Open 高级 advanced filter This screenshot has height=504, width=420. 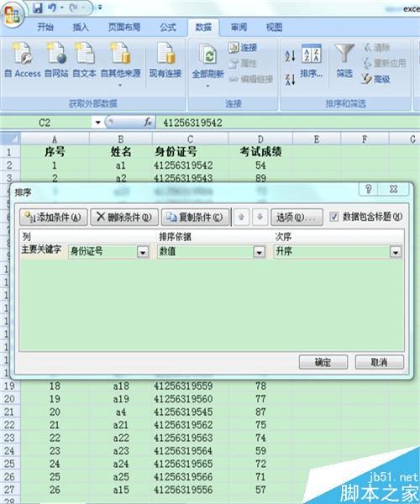pyautogui.click(x=376, y=79)
